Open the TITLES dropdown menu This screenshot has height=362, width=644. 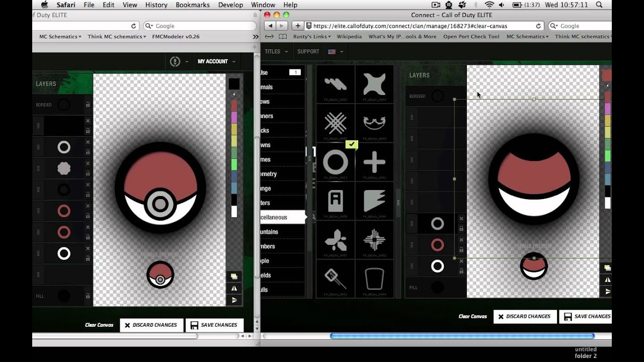click(276, 51)
